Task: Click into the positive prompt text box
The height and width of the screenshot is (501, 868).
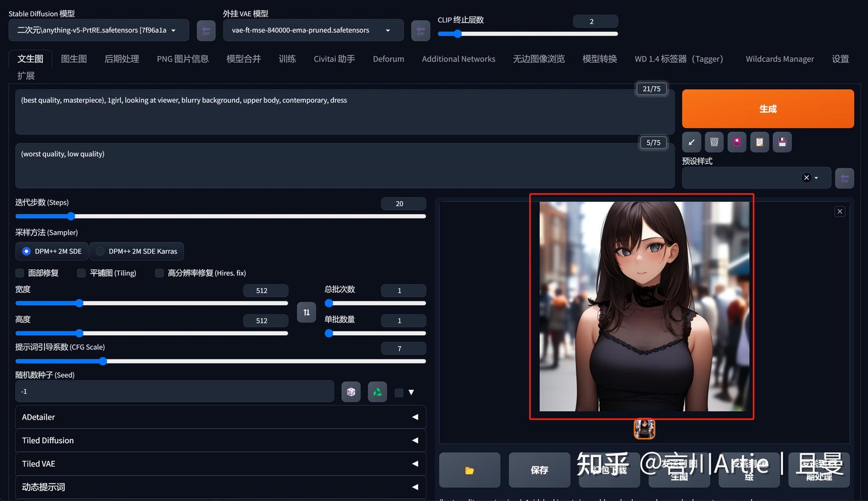Action: coord(345,112)
